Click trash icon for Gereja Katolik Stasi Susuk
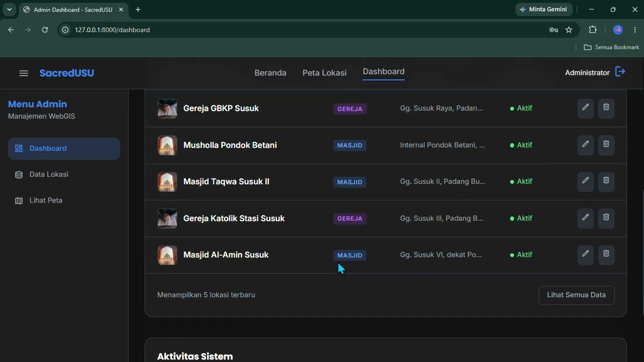The image size is (644, 362). pyautogui.click(x=606, y=218)
